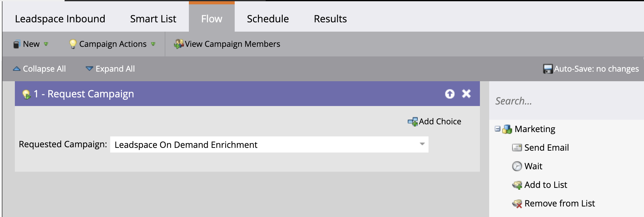Go to the Results tab
Viewport: 644px width, 217px height.
pos(330,19)
